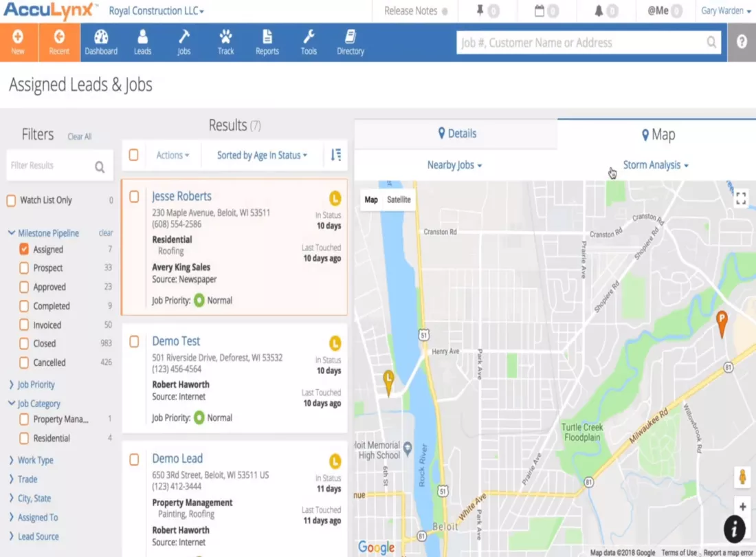Check the Residential category filter

tap(24, 438)
